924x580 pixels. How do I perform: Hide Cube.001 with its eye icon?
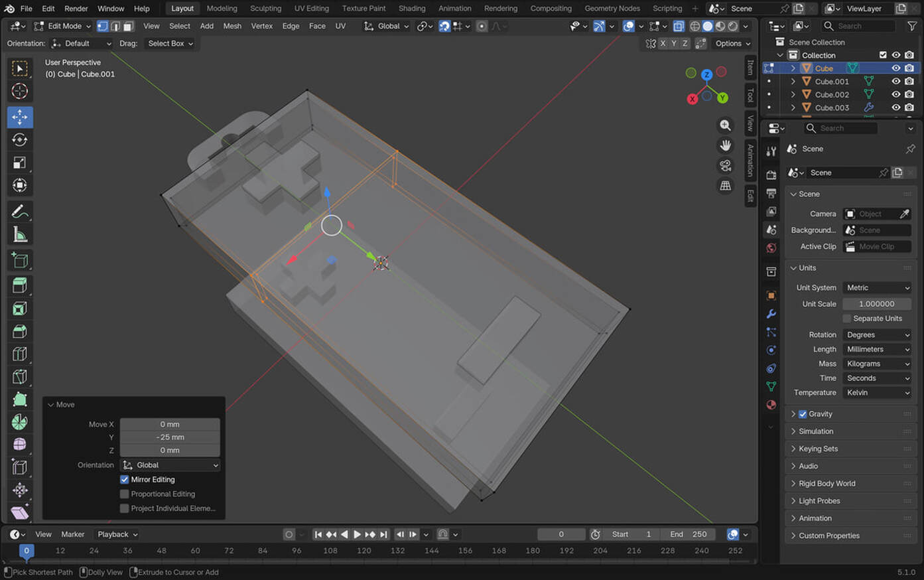click(x=895, y=82)
